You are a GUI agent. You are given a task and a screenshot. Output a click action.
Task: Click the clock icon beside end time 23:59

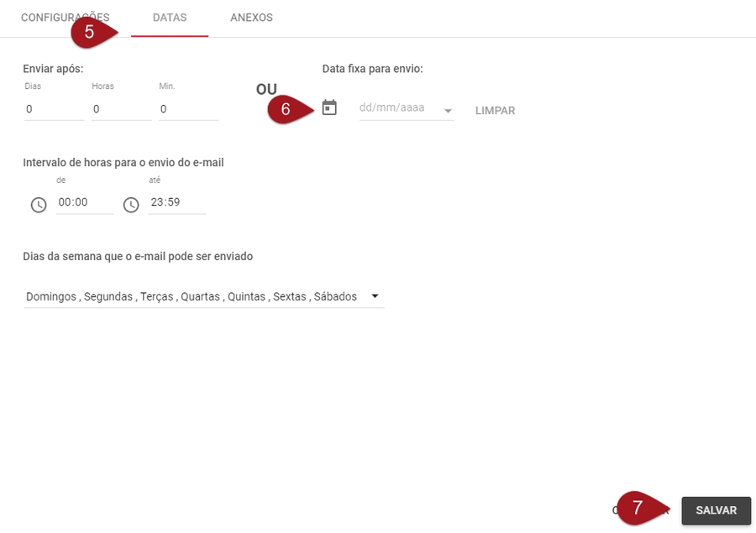pyautogui.click(x=131, y=205)
